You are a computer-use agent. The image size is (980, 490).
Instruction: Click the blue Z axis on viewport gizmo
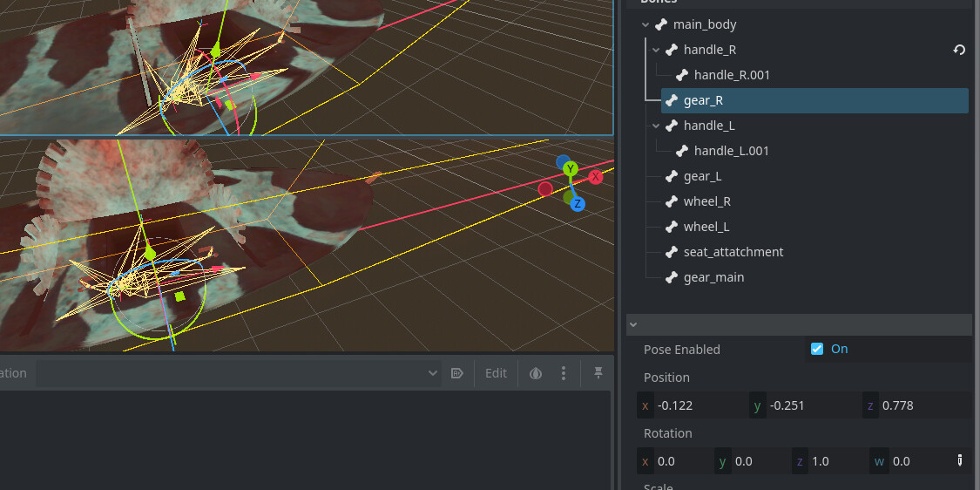(578, 204)
